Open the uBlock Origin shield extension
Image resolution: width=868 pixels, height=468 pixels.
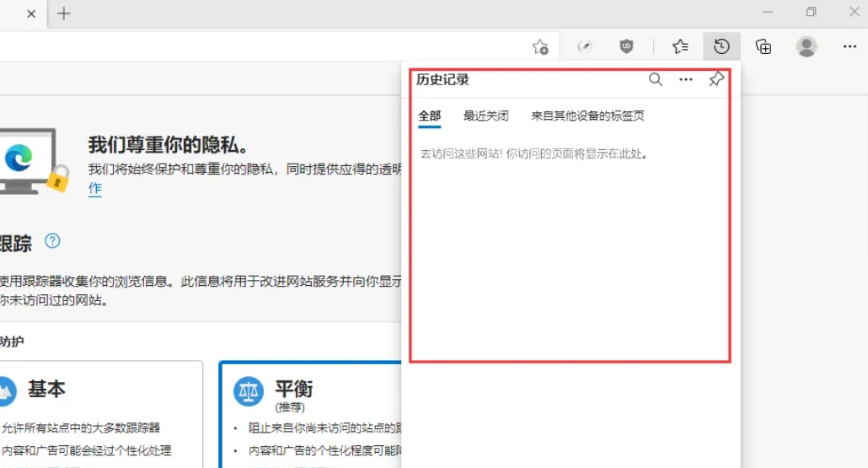pos(626,46)
